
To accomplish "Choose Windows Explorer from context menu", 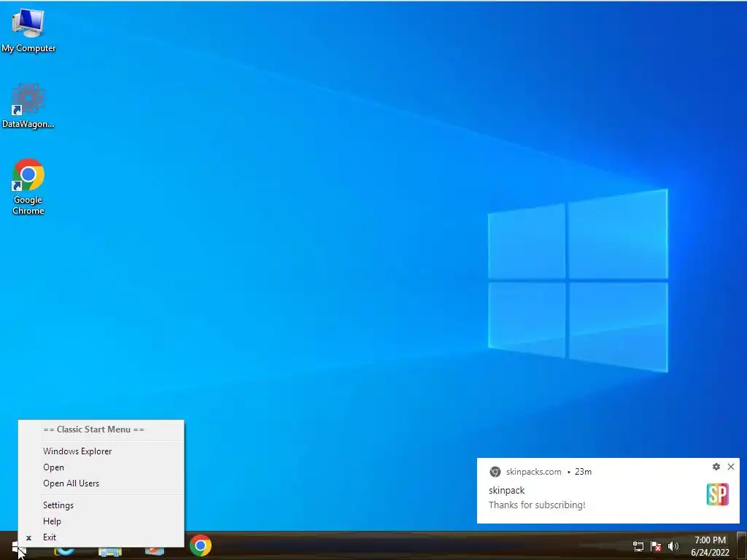I will [x=101, y=451].
